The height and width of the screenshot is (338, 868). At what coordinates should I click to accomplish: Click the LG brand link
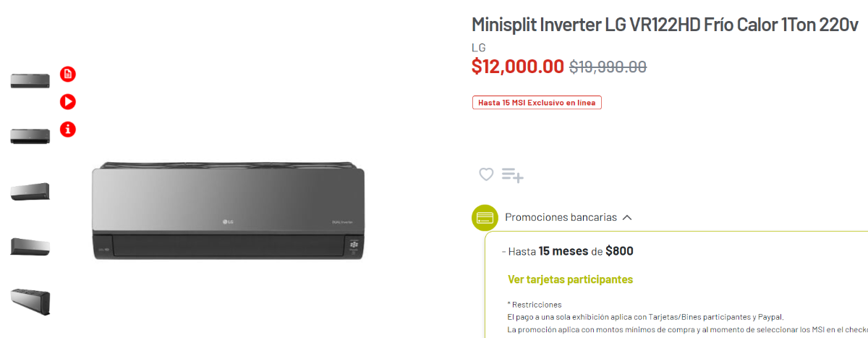pyautogui.click(x=478, y=48)
